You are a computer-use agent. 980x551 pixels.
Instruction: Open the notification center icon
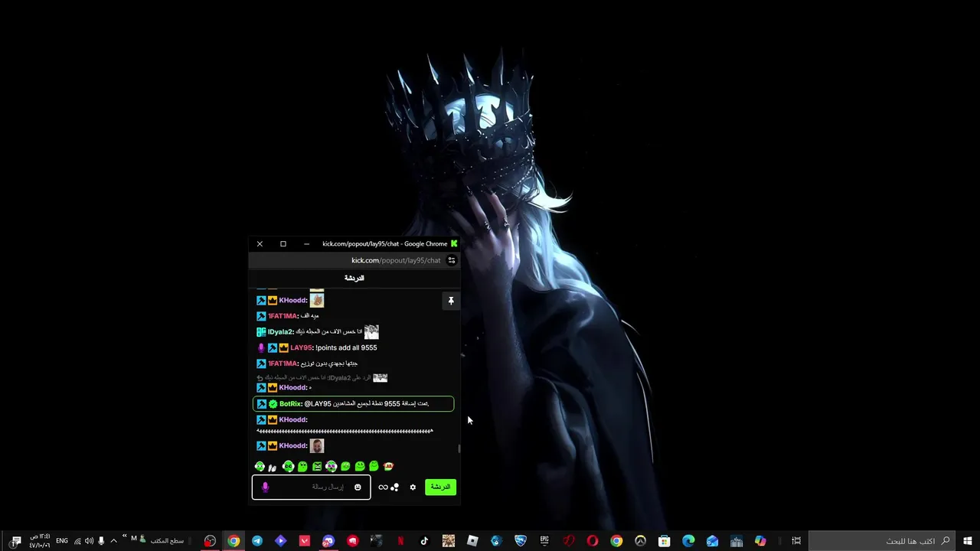point(16,541)
